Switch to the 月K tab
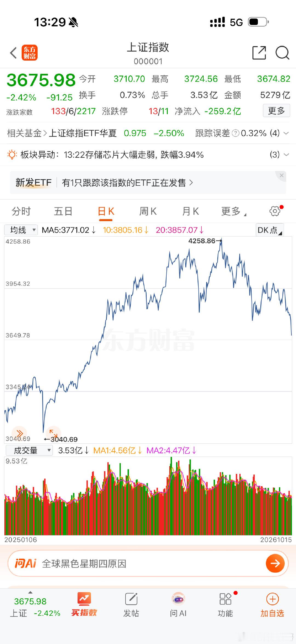Viewport: 296px width, 644px height. (191, 211)
